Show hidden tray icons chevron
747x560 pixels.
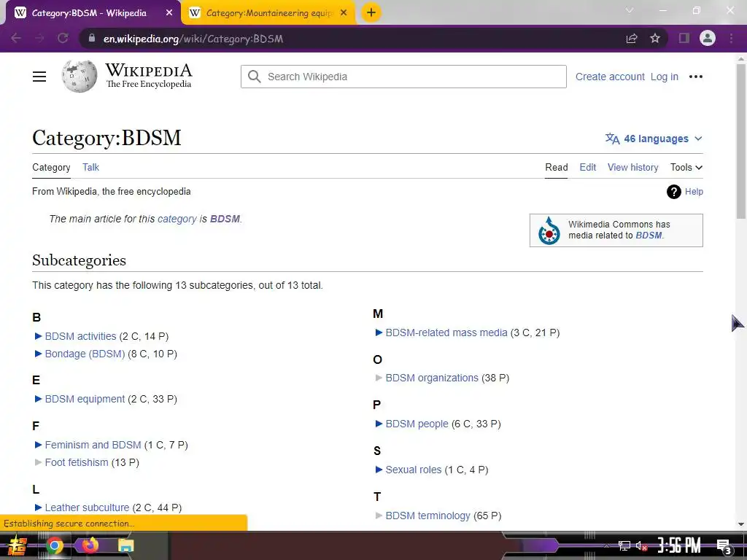pyautogui.click(x=606, y=545)
